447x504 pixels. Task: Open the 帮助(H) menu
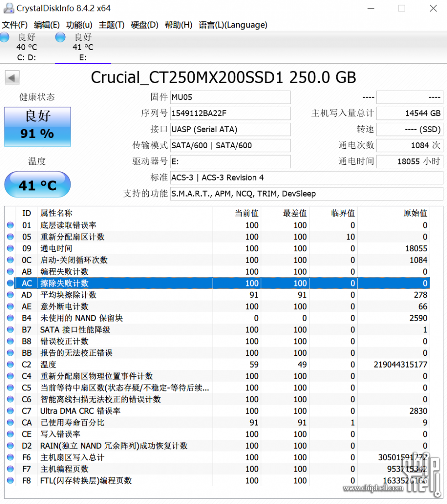click(178, 25)
